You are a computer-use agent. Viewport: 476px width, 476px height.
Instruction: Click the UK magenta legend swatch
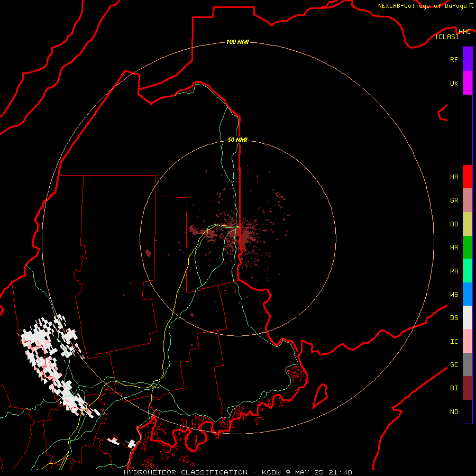(467, 83)
